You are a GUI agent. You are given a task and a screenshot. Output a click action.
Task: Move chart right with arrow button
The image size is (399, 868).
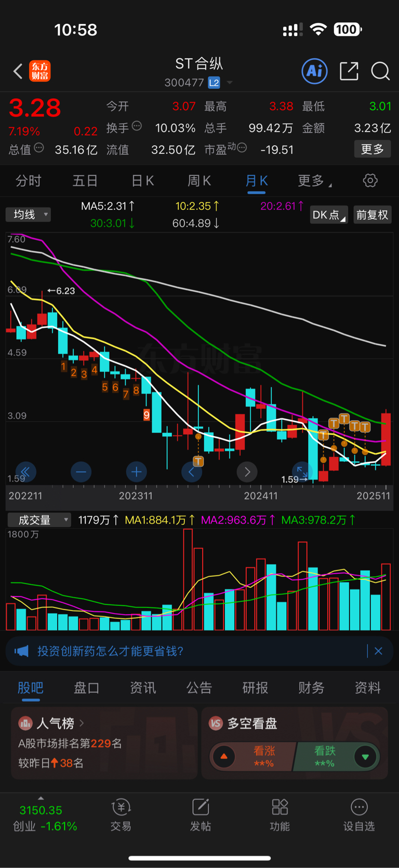click(x=247, y=472)
